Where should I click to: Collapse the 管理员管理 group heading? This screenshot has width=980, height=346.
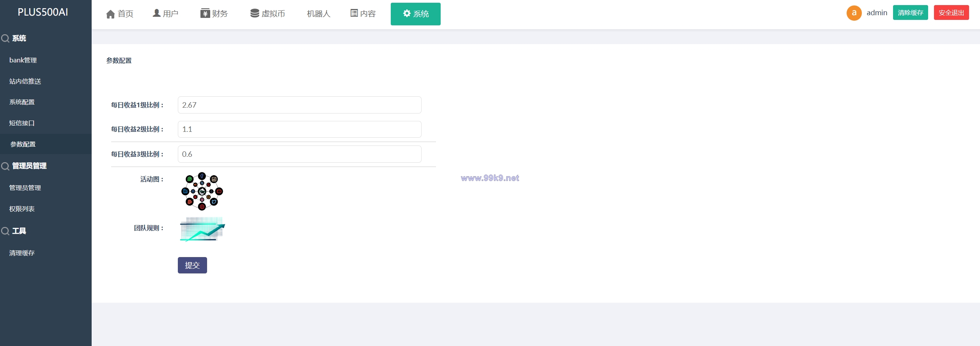(x=29, y=166)
